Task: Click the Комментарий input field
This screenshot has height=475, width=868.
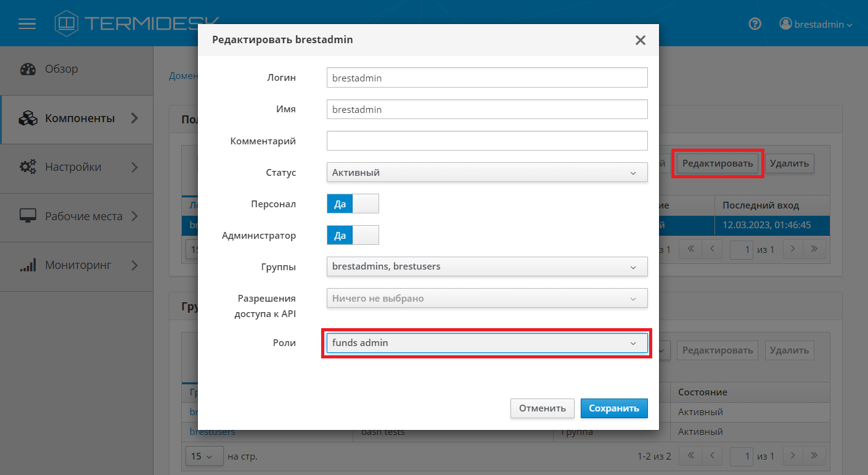Action: coord(487,141)
